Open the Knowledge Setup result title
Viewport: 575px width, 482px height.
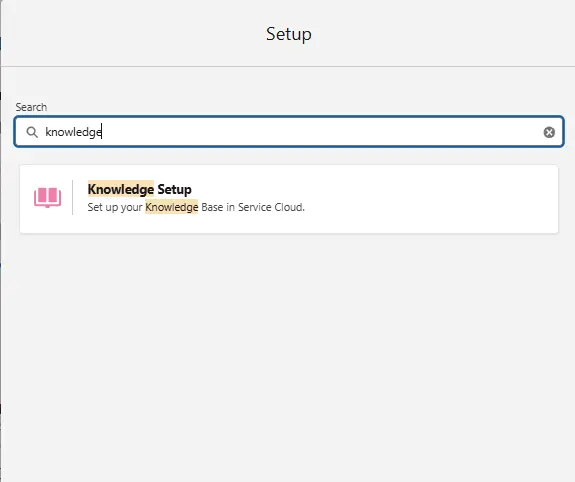(x=139, y=189)
